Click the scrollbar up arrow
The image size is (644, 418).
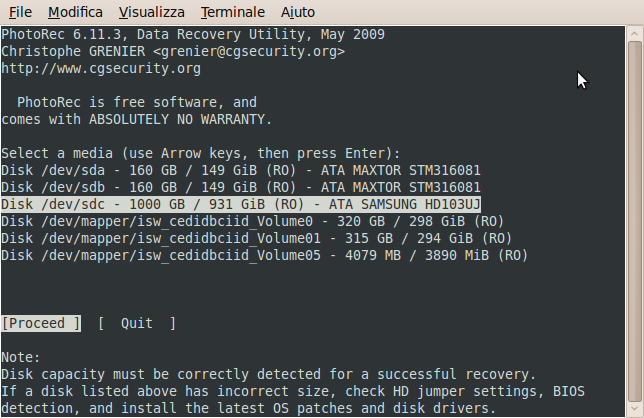tap(635, 34)
